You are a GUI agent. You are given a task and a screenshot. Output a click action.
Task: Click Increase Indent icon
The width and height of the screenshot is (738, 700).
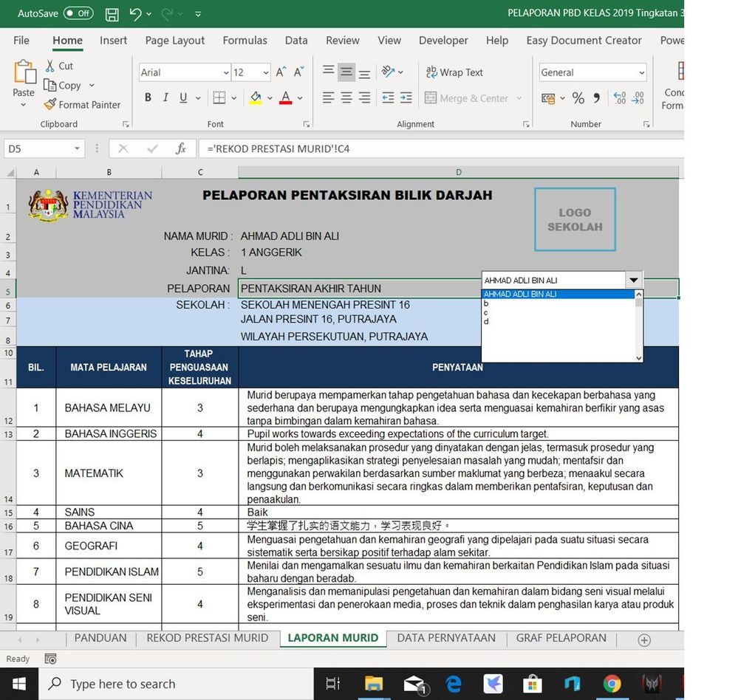[x=406, y=98]
